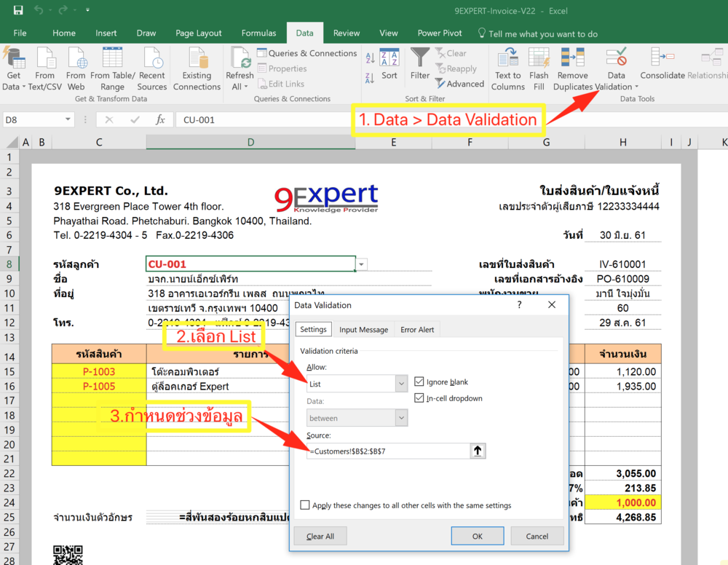728x565 pixels.
Task: Open the CU-001 in-cell dropdown arrow
Action: point(361,264)
